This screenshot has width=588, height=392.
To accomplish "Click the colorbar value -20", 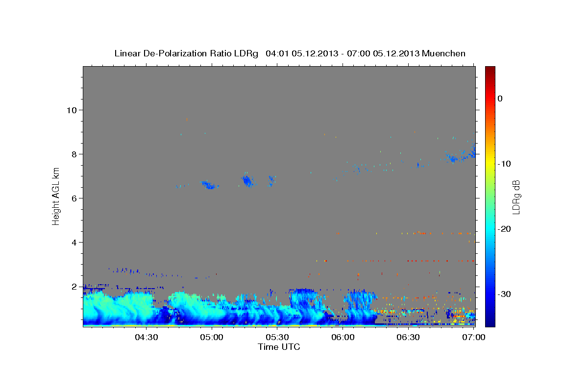I will pos(505,229).
